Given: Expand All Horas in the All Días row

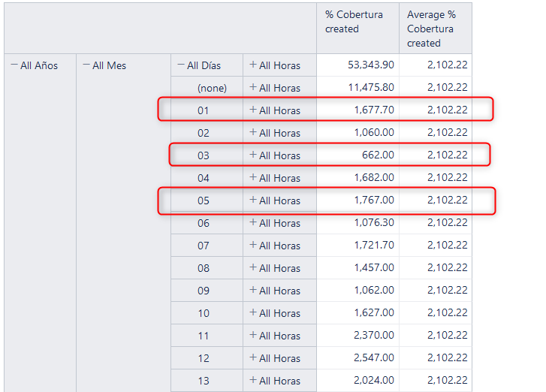Looking at the screenshot, I should point(253,65).
